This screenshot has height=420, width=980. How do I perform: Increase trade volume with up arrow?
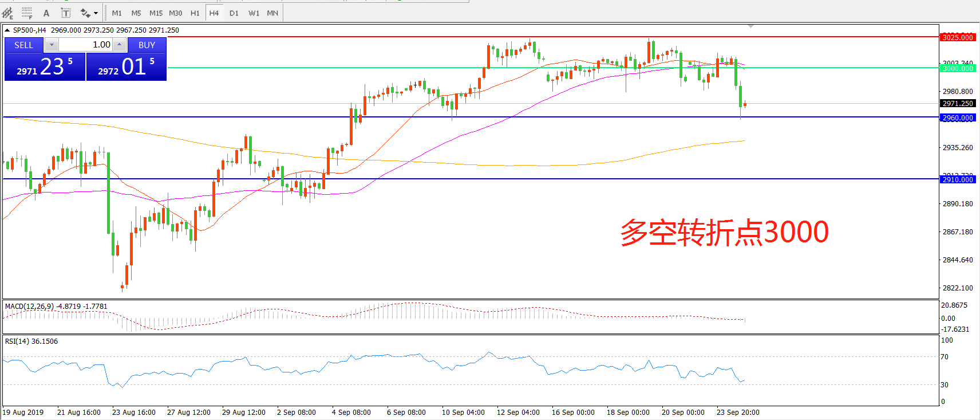point(119,45)
